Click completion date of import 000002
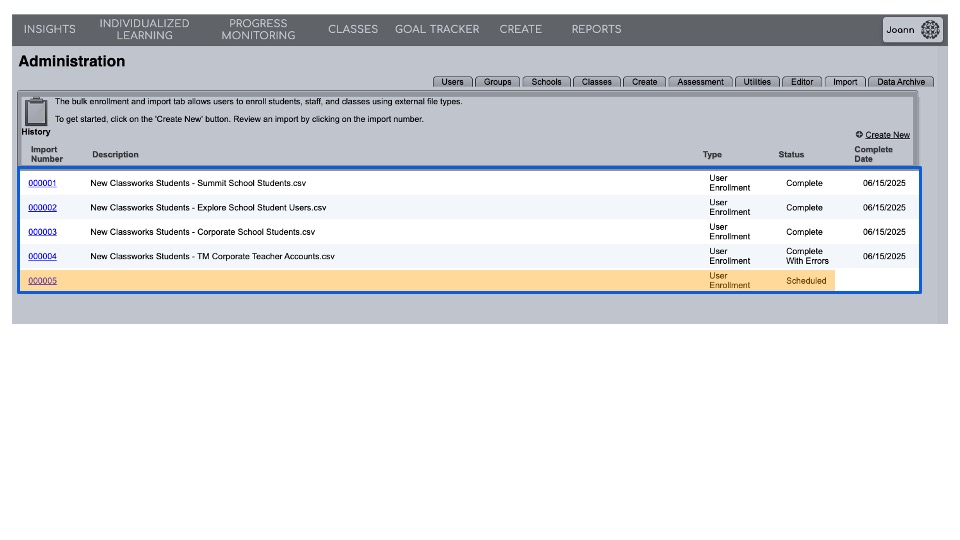Viewport: 960px width, 540px height. [884, 208]
